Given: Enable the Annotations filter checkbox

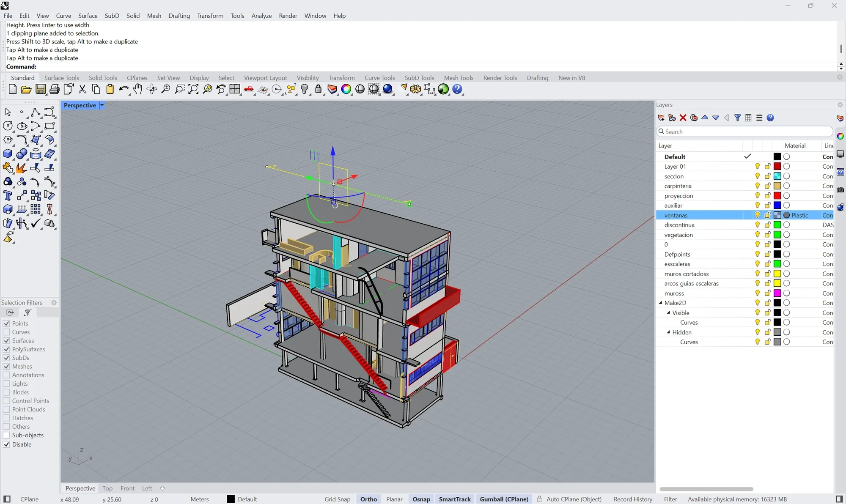Looking at the screenshot, I should 6,375.
